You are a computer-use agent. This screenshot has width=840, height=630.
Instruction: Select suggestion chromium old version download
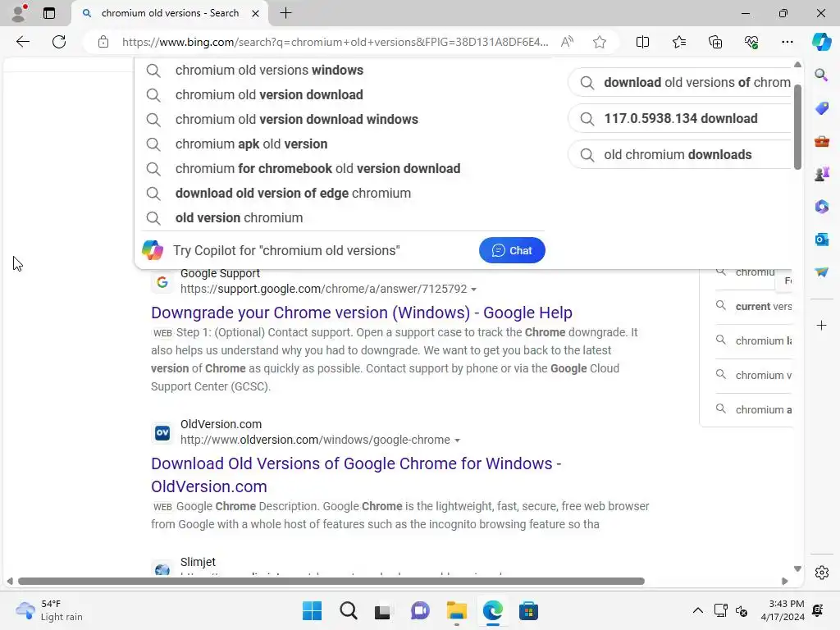point(343,95)
